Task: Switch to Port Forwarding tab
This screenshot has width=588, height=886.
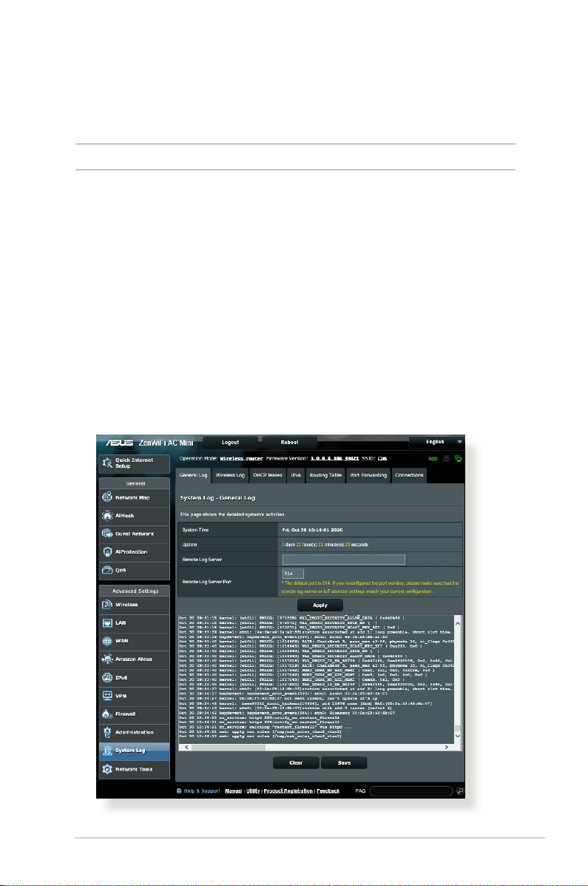Action: coord(368,475)
